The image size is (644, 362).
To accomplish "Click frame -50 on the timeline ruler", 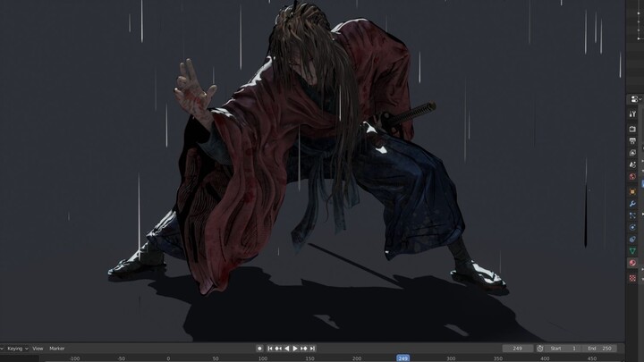I will 121,358.
